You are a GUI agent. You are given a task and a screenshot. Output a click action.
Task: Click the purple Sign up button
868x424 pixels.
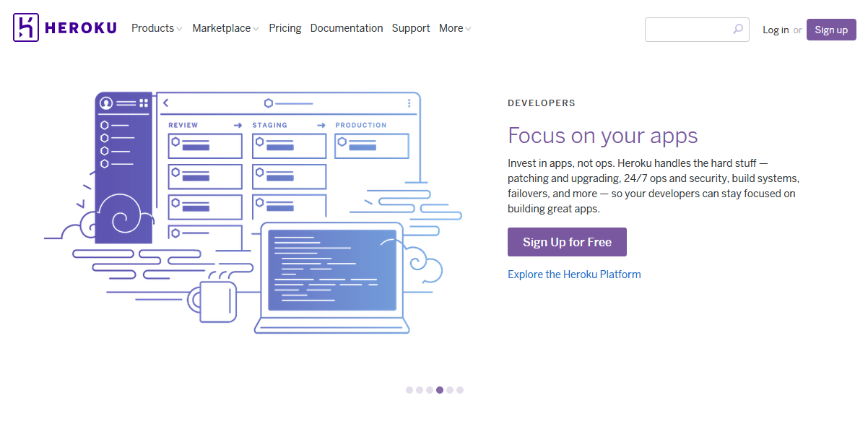830,30
